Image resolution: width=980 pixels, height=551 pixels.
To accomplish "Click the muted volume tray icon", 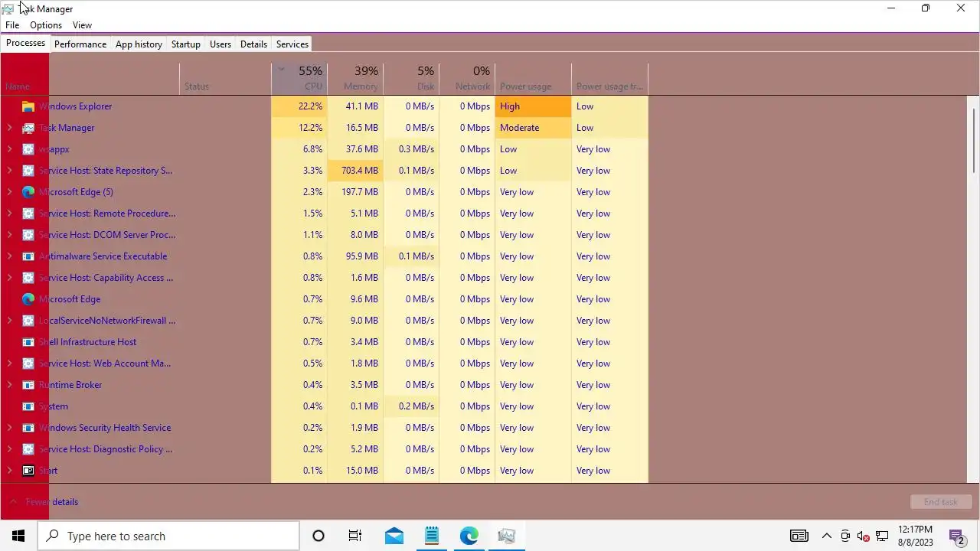I will coord(864,536).
